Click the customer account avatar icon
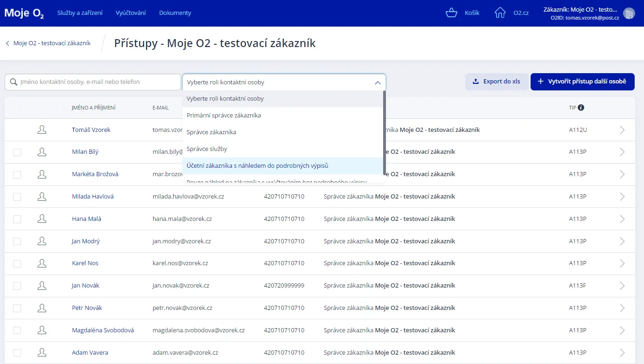Screen dimensions: 644x364 tap(629, 14)
